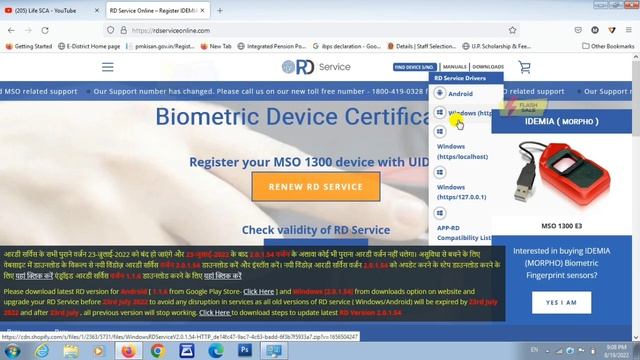Open Integrated Pension bookmark
Image resolution: width=640 pixels, height=360 pixels.
coord(272,46)
